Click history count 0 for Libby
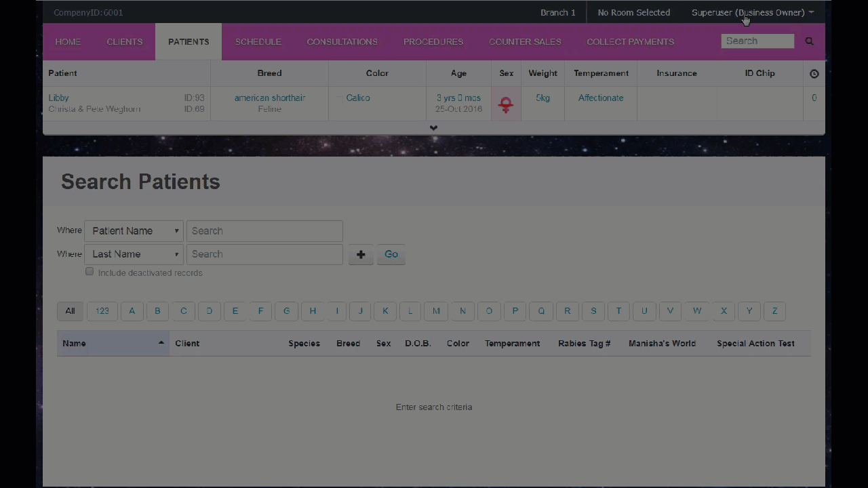 click(x=814, y=98)
